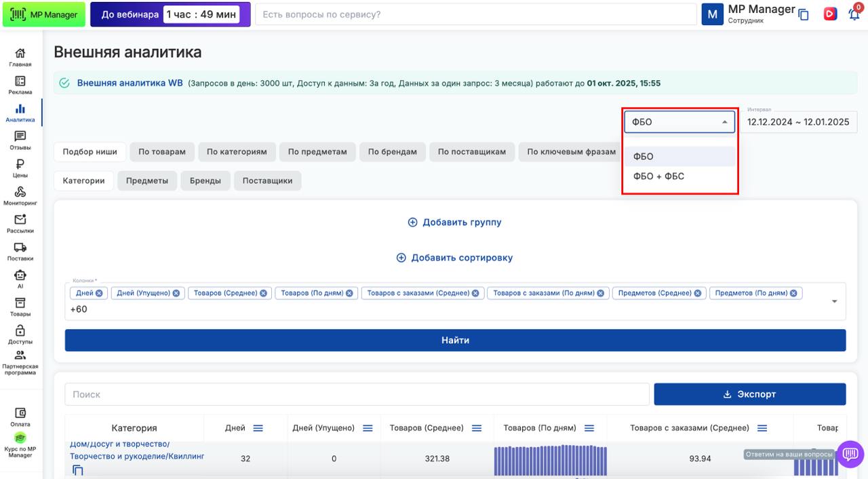
Task: Click the Экспорт button
Action: pos(749,394)
